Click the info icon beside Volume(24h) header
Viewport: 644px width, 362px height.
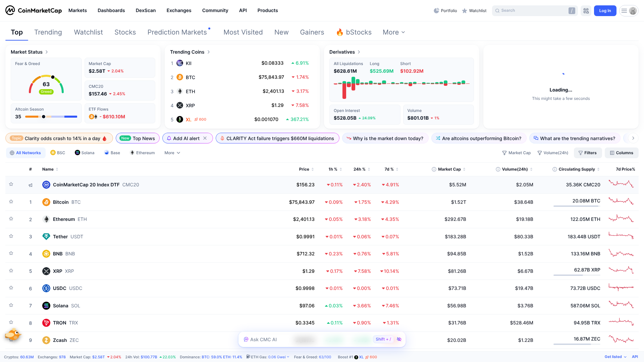pyautogui.click(x=498, y=169)
